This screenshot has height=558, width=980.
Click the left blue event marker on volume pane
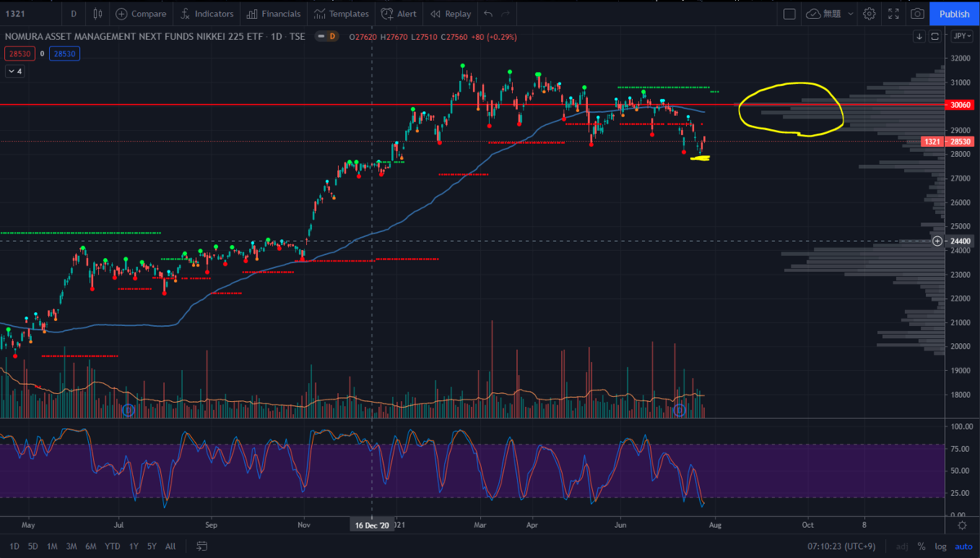(128, 410)
